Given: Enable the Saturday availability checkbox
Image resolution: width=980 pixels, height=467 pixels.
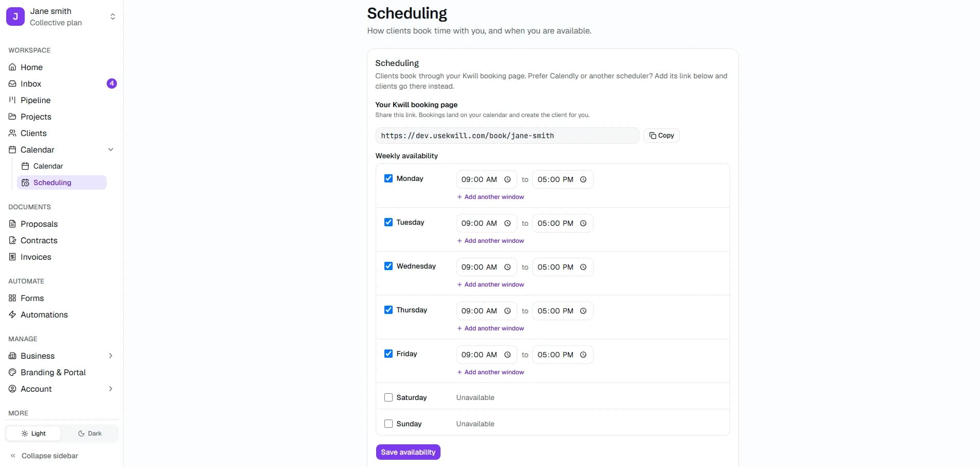Looking at the screenshot, I should pos(388,397).
